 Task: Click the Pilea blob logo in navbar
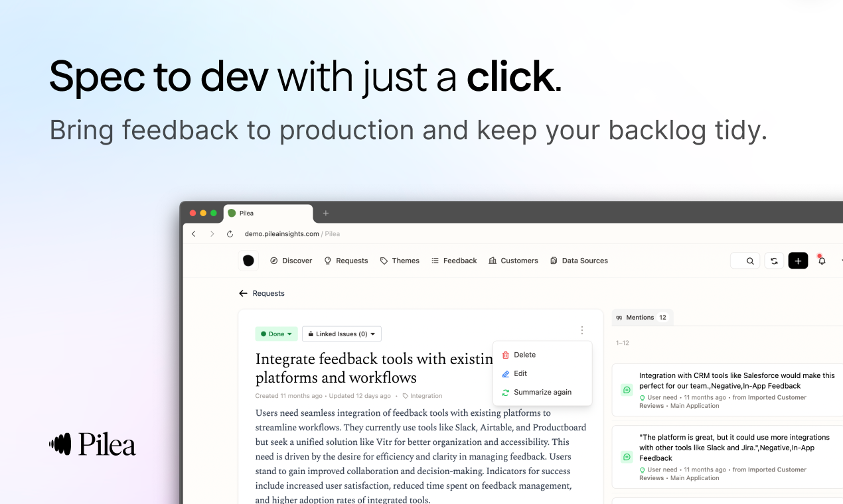[x=248, y=261]
